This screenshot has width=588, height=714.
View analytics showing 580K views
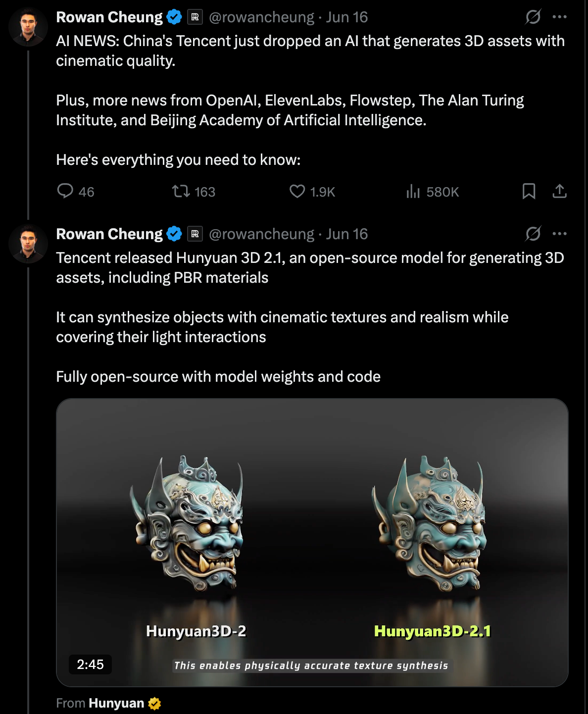[x=432, y=192]
